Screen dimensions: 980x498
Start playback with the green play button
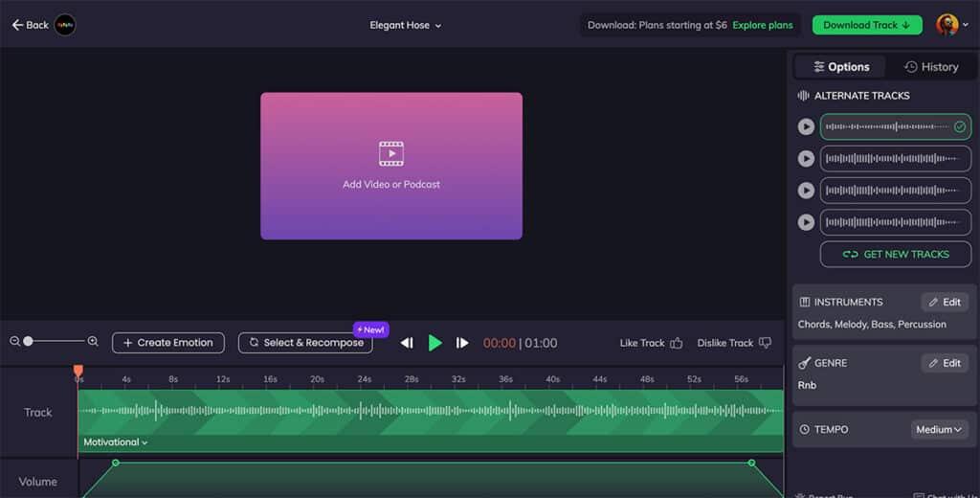[435, 343]
